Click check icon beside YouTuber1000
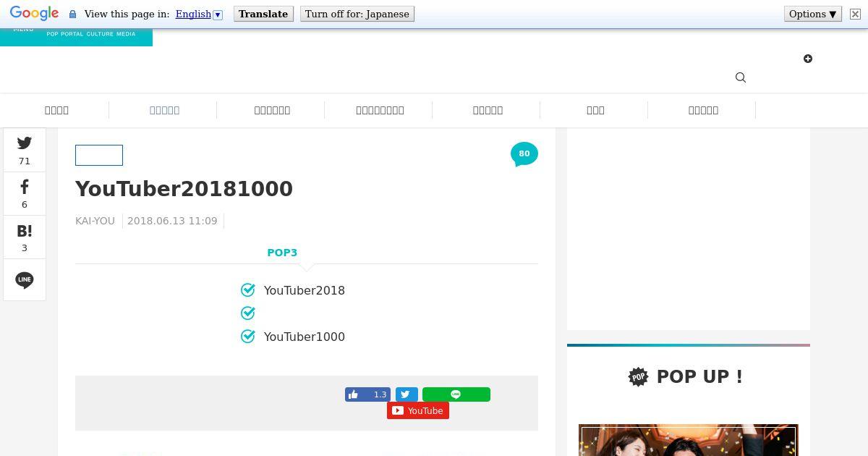 tap(248, 337)
